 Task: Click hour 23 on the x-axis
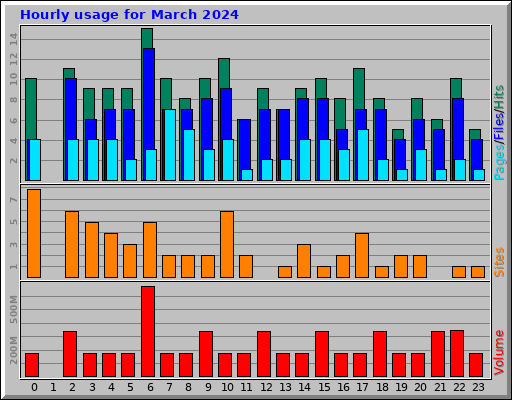(x=478, y=387)
